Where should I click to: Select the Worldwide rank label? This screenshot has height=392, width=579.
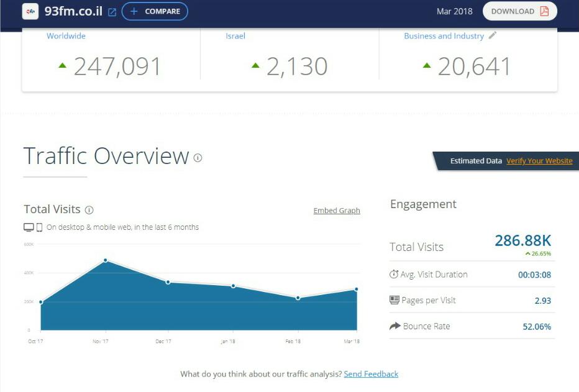click(66, 36)
